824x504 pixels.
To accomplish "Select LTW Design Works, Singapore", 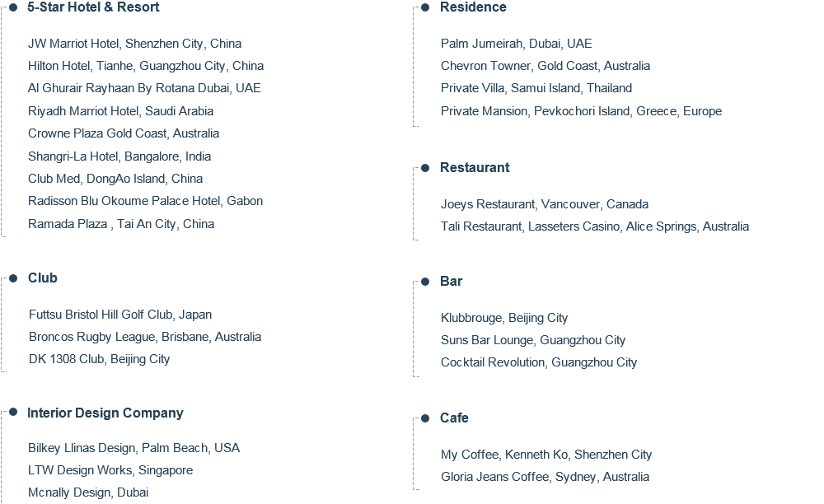I will [110, 470].
